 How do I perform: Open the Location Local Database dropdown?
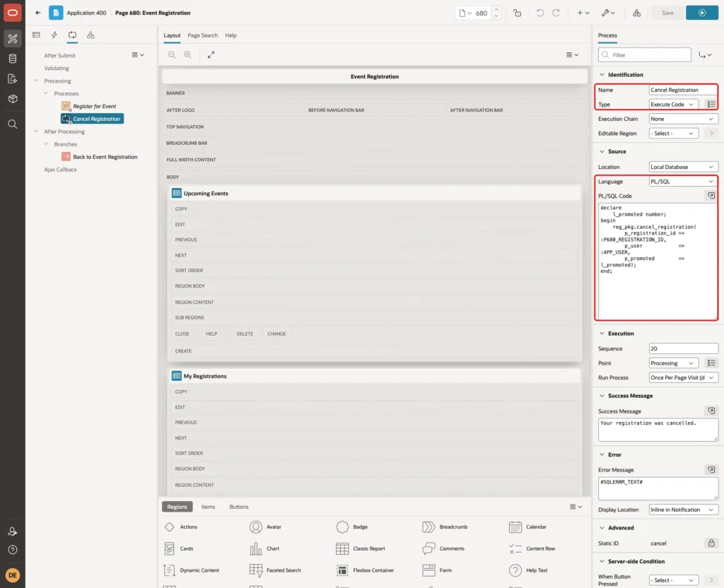coord(684,167)
